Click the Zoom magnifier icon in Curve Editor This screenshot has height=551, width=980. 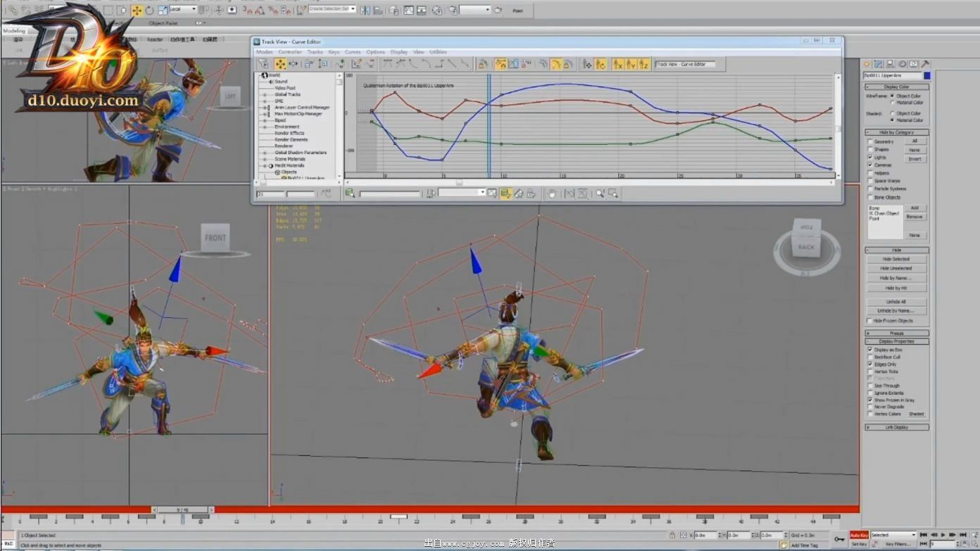coord(601,193)
